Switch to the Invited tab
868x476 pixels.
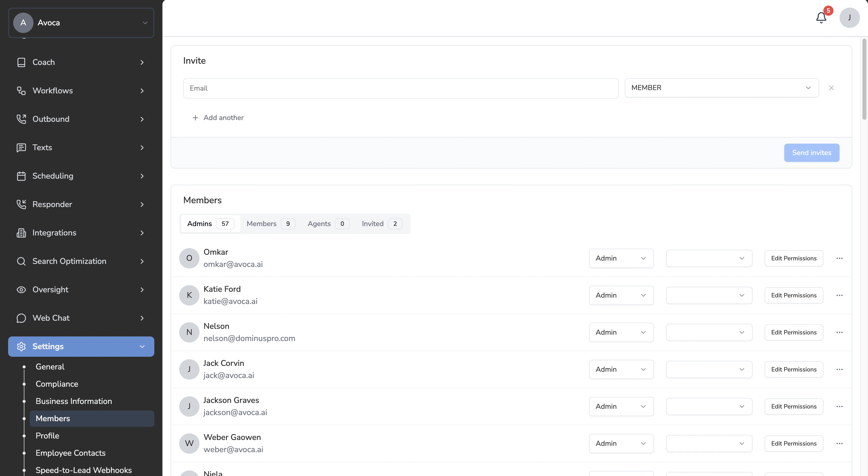click(x=381, y=224)
